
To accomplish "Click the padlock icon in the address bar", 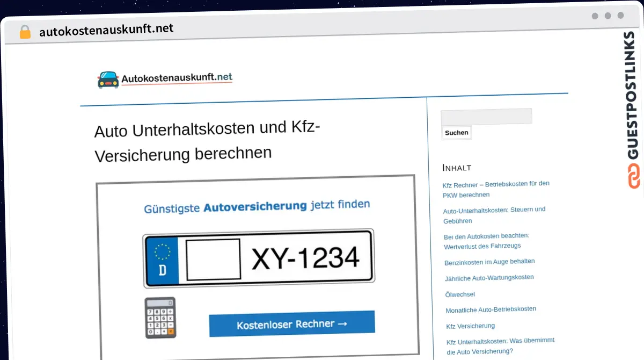I will (x=25, y=32).
